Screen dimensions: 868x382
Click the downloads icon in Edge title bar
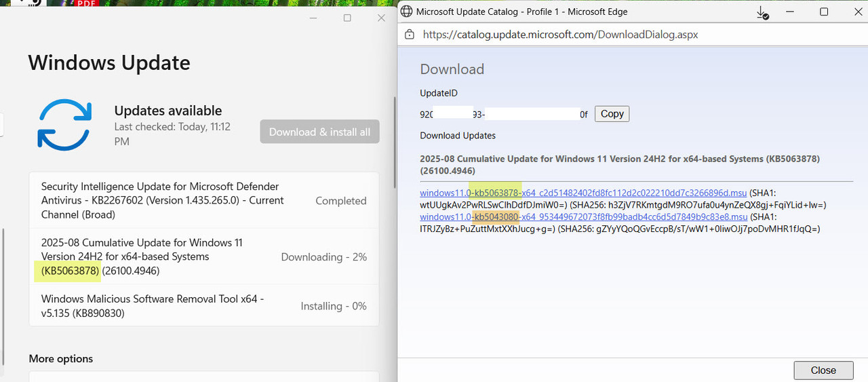[x=762, y=12]
